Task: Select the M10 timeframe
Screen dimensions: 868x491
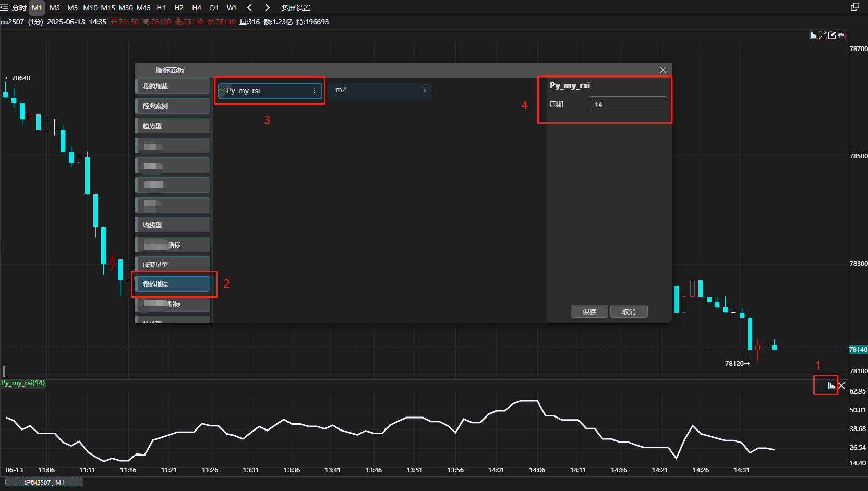Action: pyautogui.click(x=90, y=8)
